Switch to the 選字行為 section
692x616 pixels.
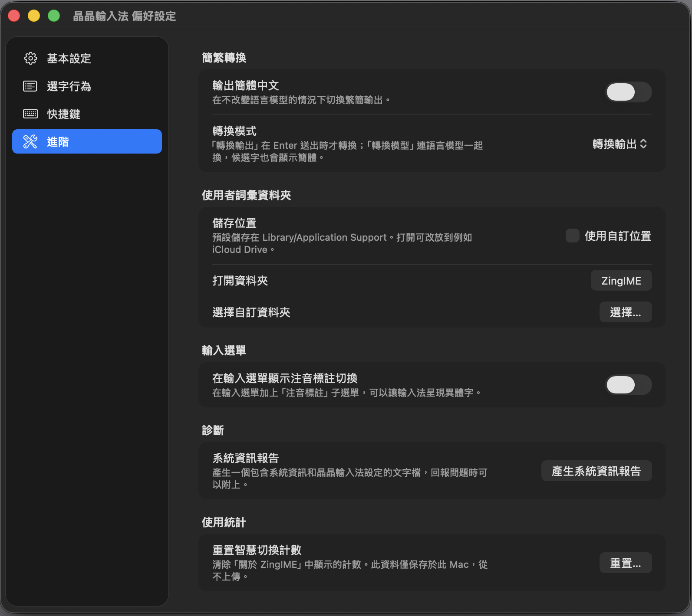(x=87, y=86)
